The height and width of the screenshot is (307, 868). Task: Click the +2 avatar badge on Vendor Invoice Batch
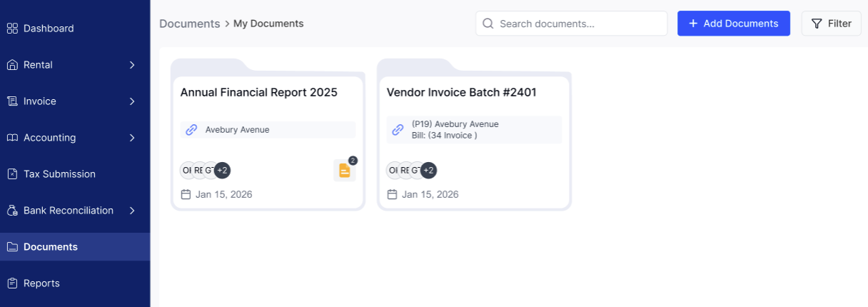(428, 170)
